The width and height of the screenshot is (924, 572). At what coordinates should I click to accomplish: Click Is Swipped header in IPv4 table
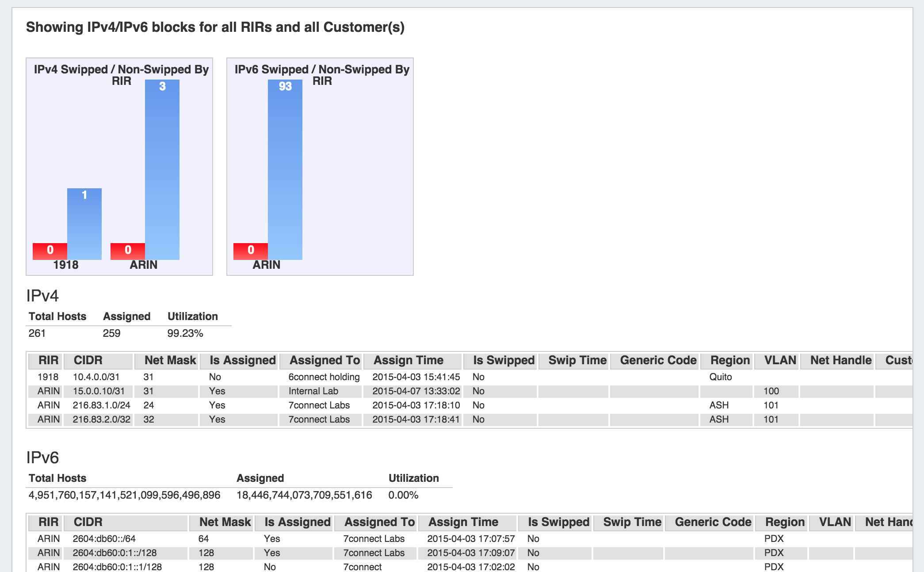tap(504, 360)
